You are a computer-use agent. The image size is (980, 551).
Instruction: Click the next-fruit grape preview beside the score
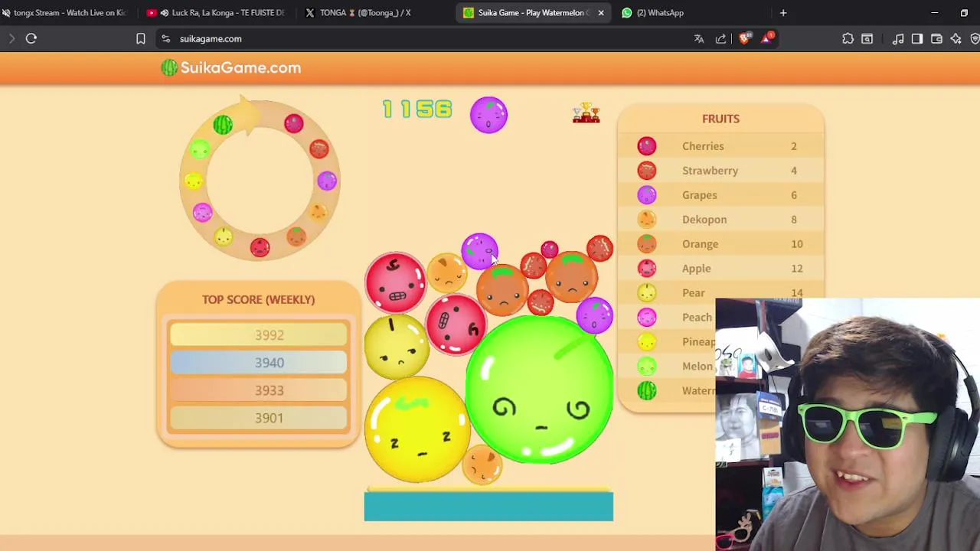pyautogui.click(x=488, y=115)
